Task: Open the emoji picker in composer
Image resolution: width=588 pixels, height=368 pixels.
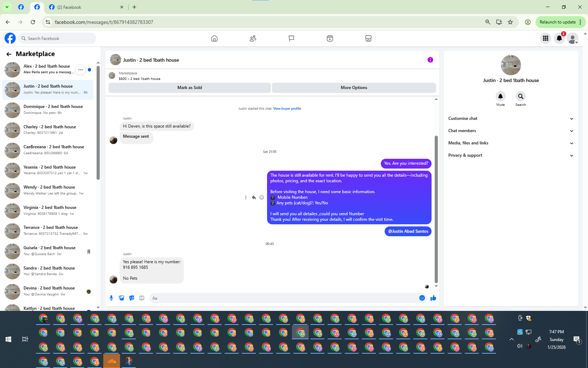Action: (x=422, y=298)
